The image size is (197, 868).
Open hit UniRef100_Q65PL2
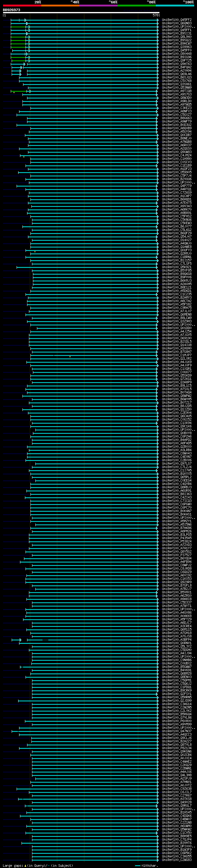click(x=177, y=477)
